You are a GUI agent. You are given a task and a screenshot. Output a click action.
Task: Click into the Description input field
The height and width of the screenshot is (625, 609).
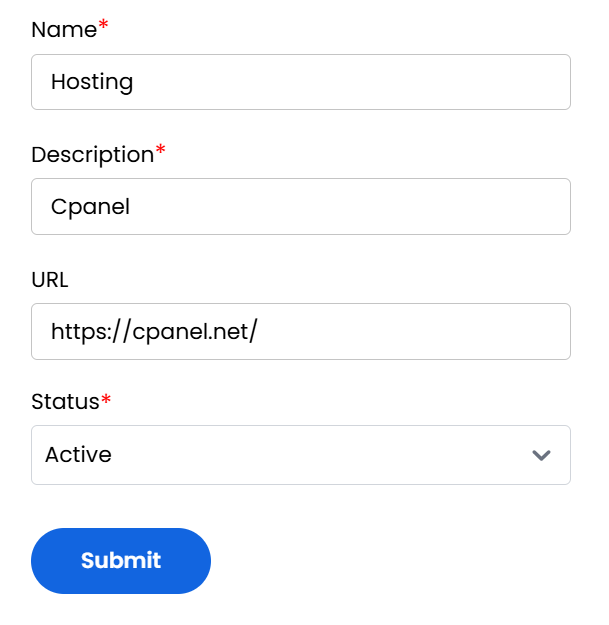pos(300,207)
